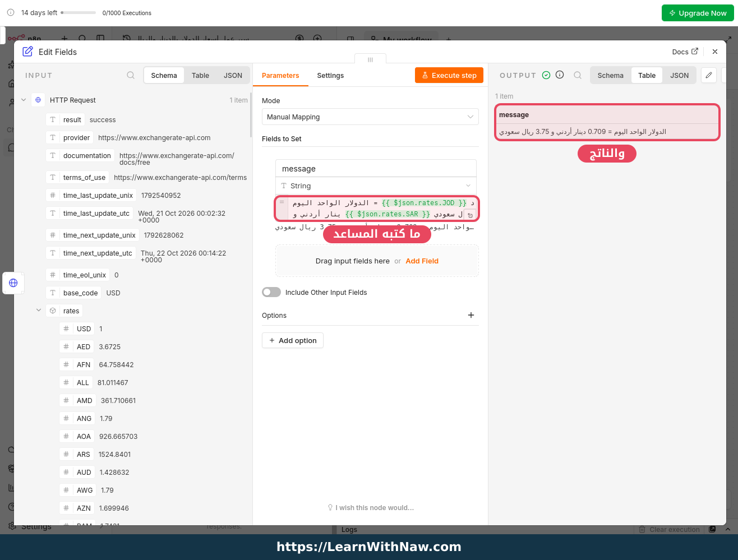This screenshot has height=560, width=738.
Task: Toggle Include Other Input Fields switch
Action: (271, 292)
